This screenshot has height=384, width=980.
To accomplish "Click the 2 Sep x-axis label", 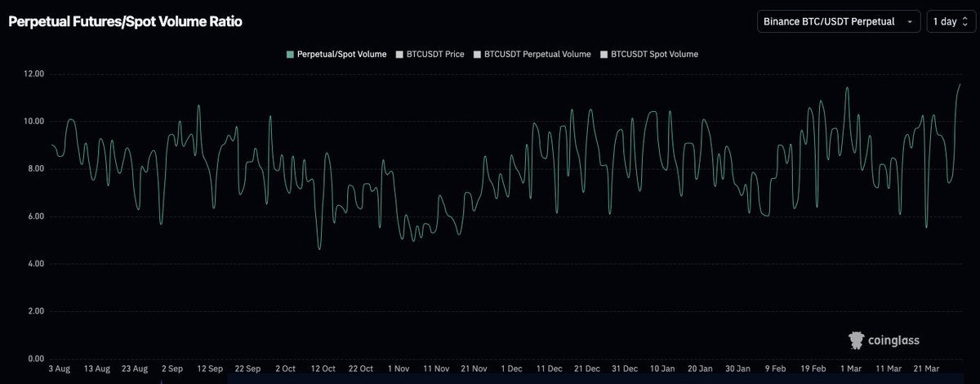I will 172,369.
